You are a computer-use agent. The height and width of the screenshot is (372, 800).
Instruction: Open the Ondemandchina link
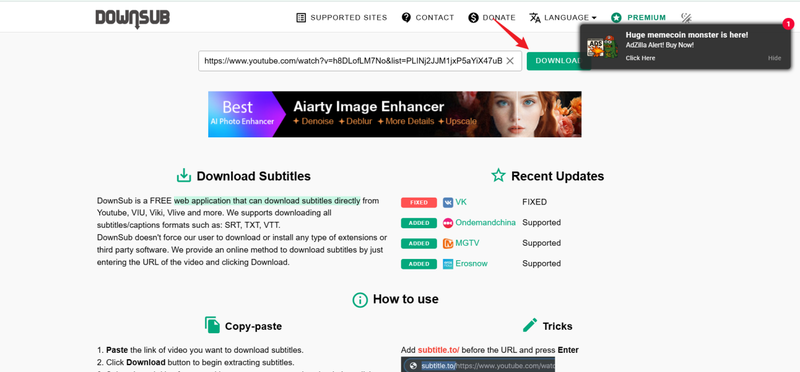click(486, 222)
